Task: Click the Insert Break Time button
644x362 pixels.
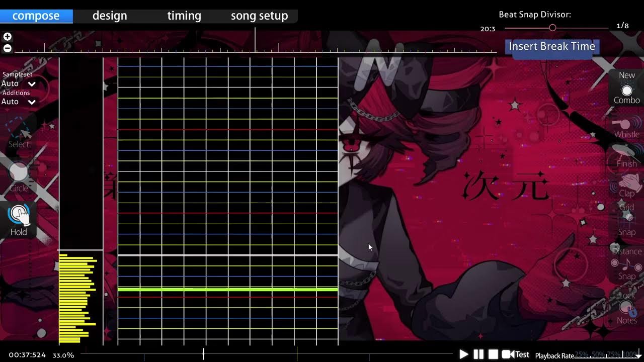Action: click(552, 47)
